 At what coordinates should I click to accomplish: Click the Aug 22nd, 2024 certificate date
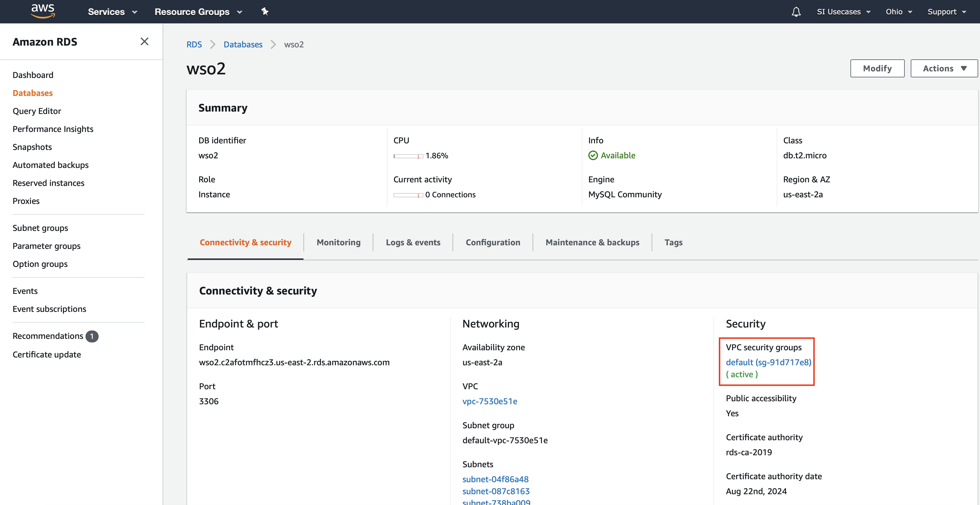[756, 491]
